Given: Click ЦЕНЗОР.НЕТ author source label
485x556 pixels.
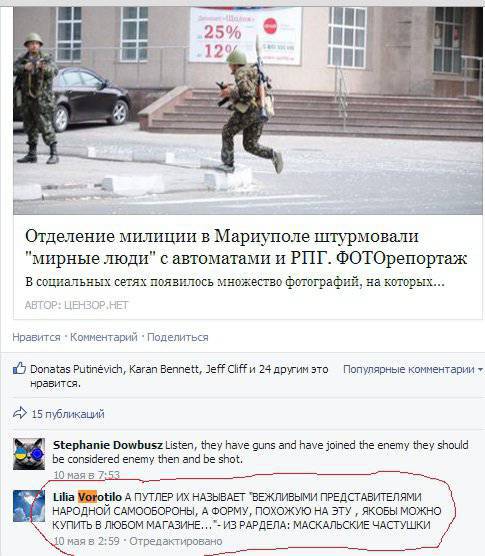Looking at the screenshot, I should 96,305.
